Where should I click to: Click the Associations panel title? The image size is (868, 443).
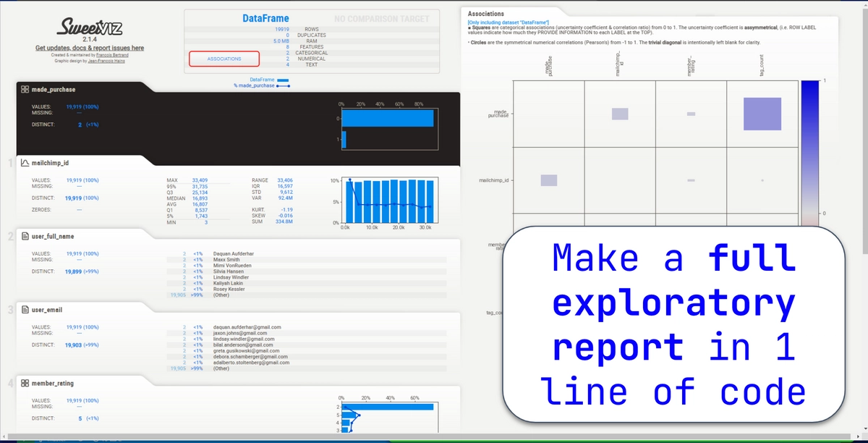click(x=486, y=14)
